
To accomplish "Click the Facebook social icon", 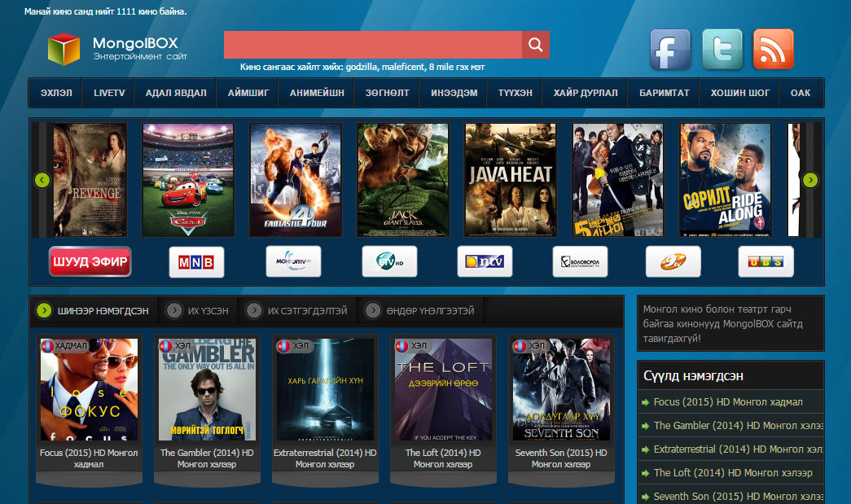I will [x=669, y=50].
